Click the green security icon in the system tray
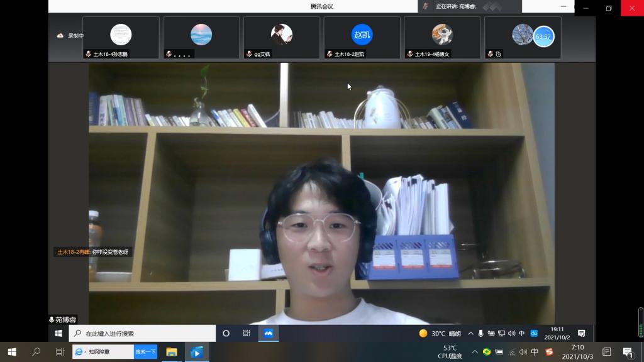The height and width of the screenshot is (362, 644). (486, 352)
